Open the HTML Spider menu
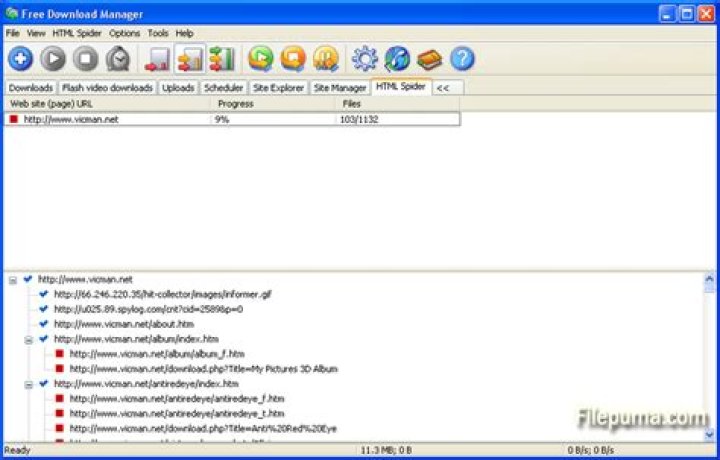Image resolution: width=720 pixels, height=460 pixels. [x=77, y=33]
